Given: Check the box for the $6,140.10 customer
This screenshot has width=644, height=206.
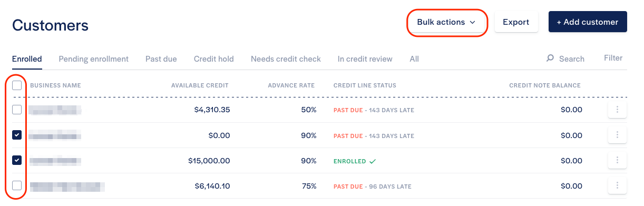Looking at the screenshot, I should click(17, 185).
